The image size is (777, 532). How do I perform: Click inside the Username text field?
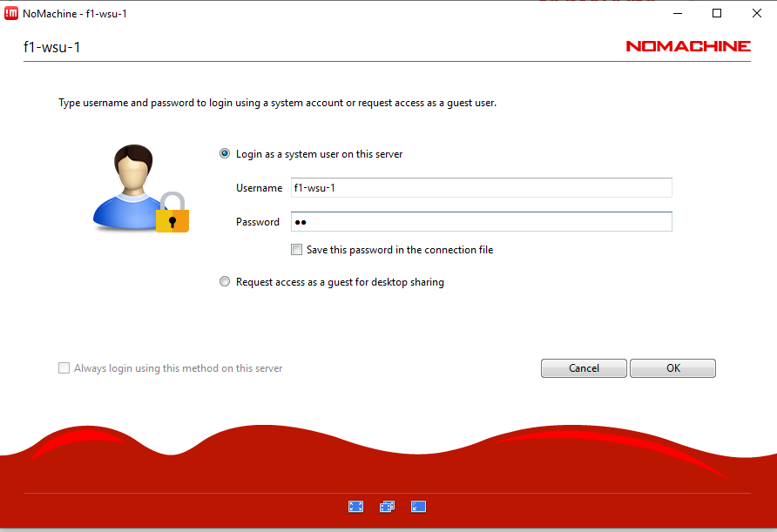[479, 187]
